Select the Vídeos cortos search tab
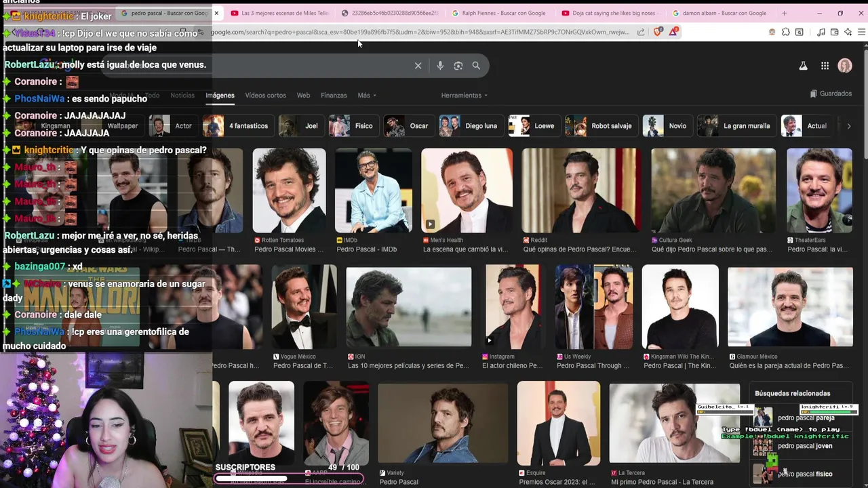Image resolution: width=868 pixels, height=488 pixels. tap(265, 96)
